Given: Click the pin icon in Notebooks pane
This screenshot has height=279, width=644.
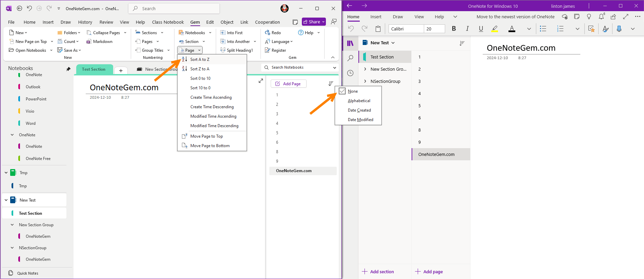Looking at the screenshot, I should click(68, 69).
